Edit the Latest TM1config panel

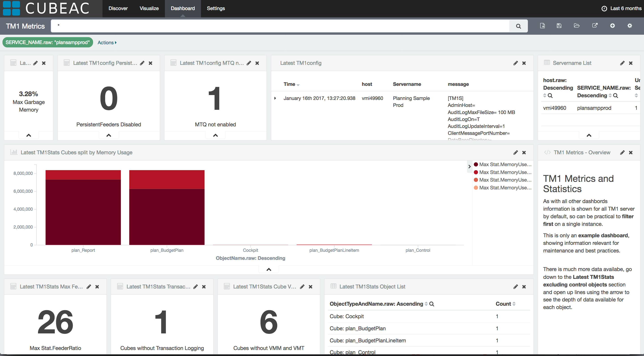516,63
